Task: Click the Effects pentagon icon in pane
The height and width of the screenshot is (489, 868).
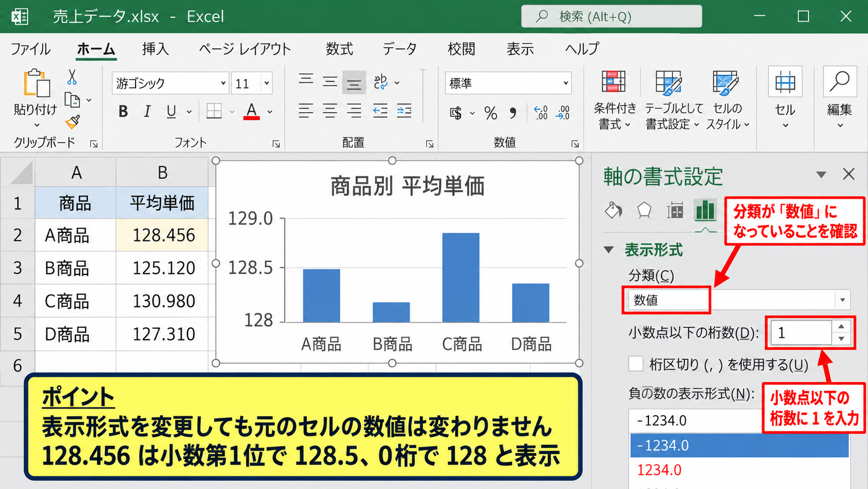Action: [x=644, y=210]
